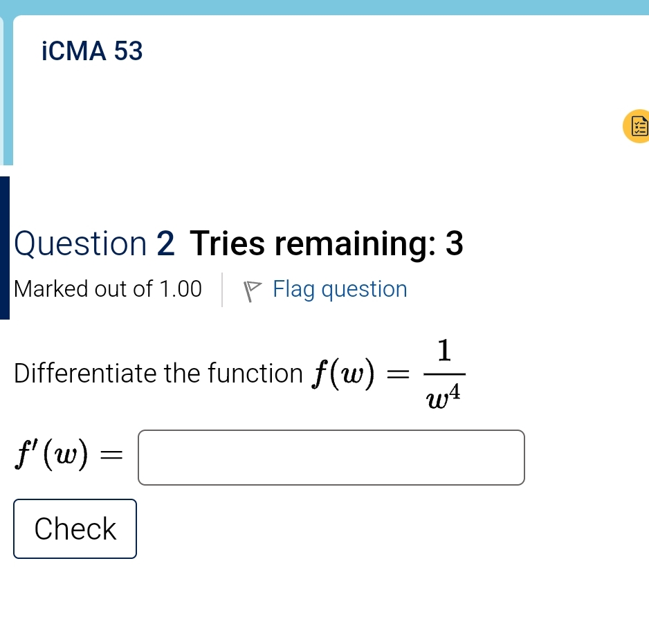Select the Marked out of 1.00 text

click(108, 289)
